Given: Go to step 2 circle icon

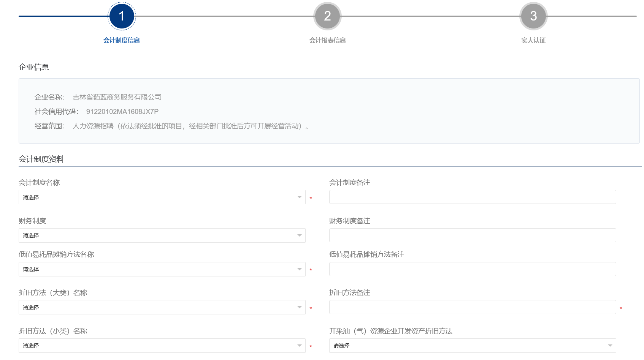Looking at the screenshot, I should click(327, 16).
